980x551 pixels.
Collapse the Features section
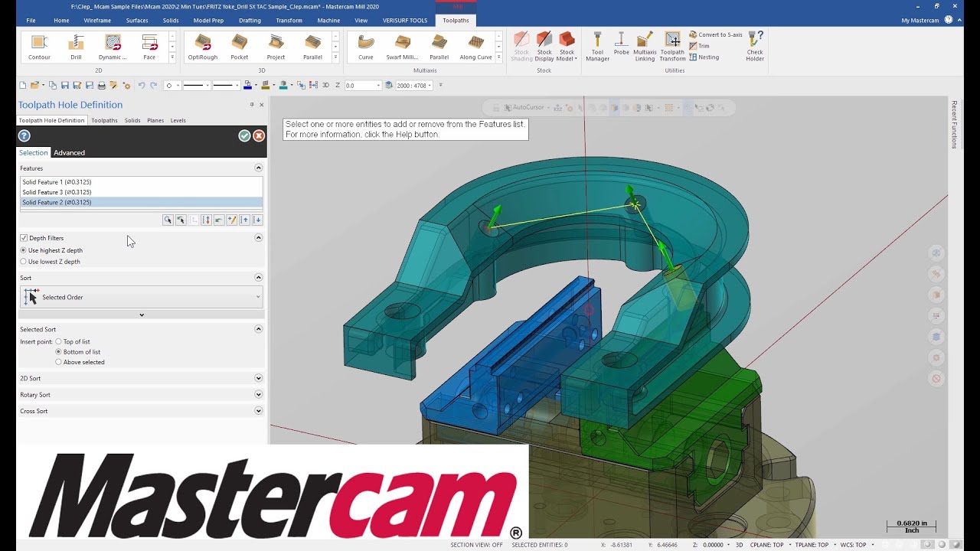point(258,168)
